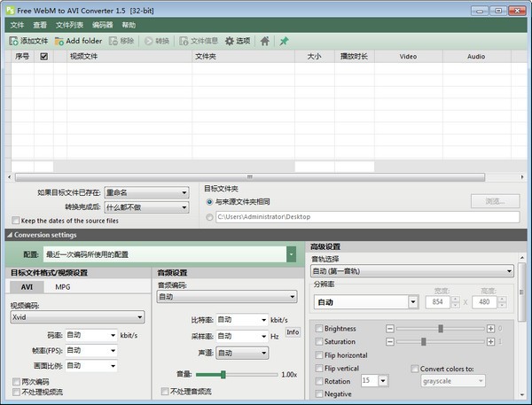Check the Flip horizontal option
This screenshot has width=532, height=405.
318,354
